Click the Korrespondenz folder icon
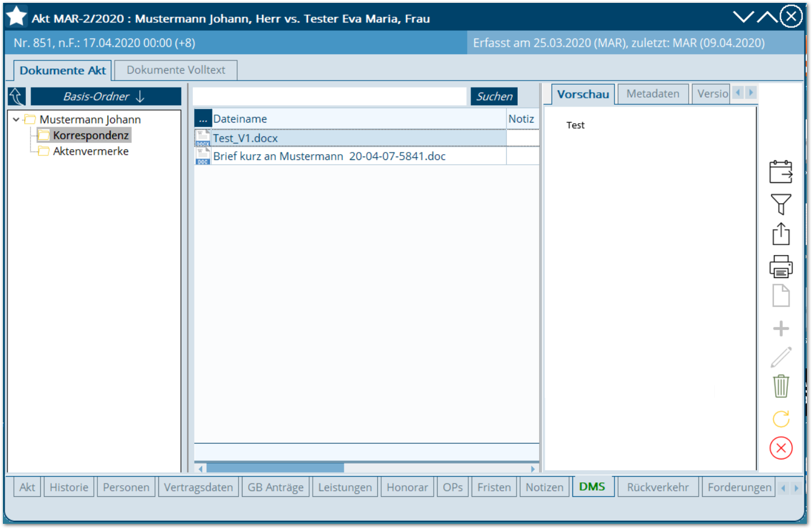The height and width of the screenshot is (529, 812). click(x=44, y=135)
